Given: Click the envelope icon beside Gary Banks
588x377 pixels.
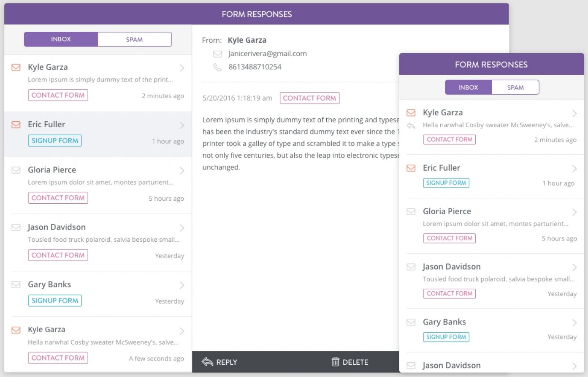Looking at the screenshot, I should [x=16, y=285].
